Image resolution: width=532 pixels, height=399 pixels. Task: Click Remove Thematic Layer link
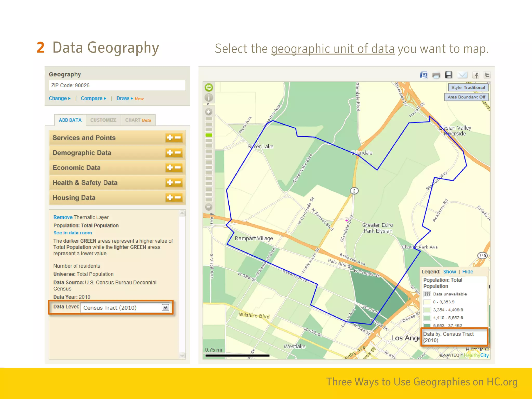(63, 217)
